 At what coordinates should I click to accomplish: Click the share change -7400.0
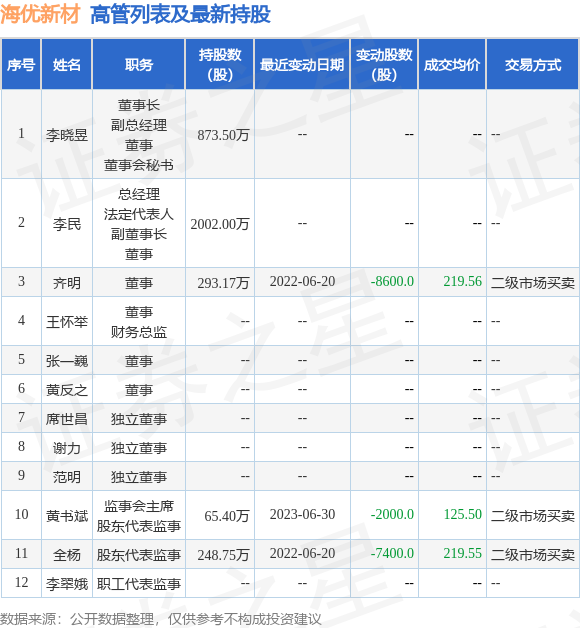click(392, 553)
